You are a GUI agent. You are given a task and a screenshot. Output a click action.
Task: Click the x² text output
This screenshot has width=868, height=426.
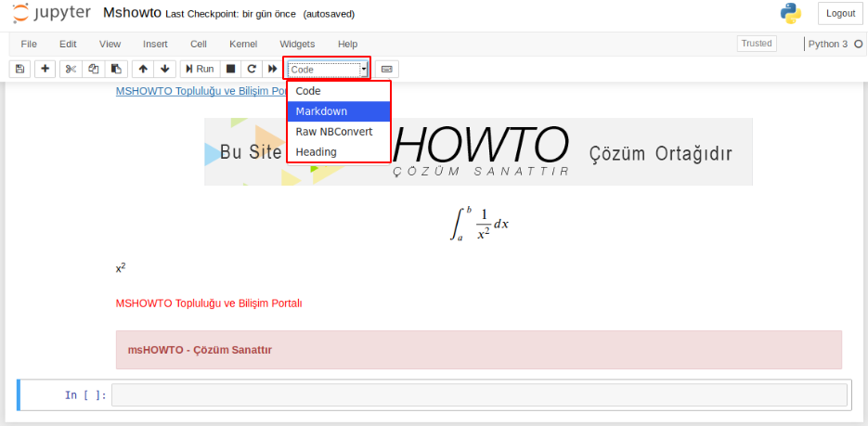tap(121, 268)
